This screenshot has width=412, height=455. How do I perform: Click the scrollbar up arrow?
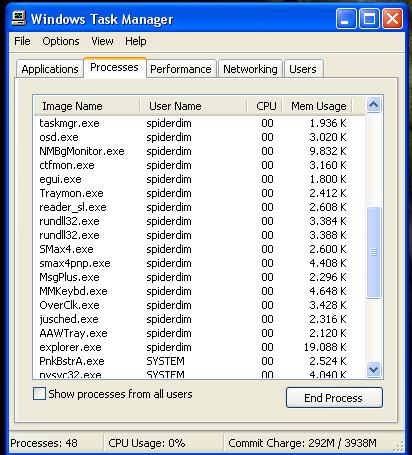(373, 105)
